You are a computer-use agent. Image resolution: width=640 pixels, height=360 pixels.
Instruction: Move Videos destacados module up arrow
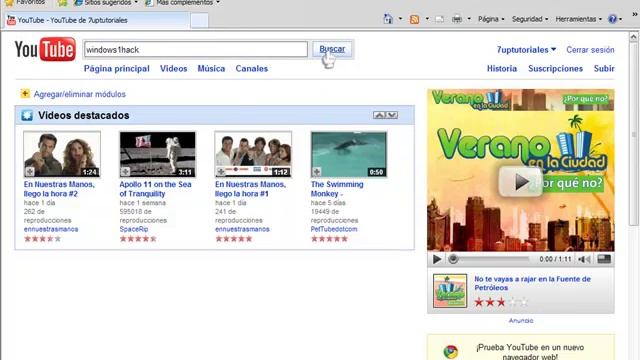pyautogui.click(x=379, y=115)
